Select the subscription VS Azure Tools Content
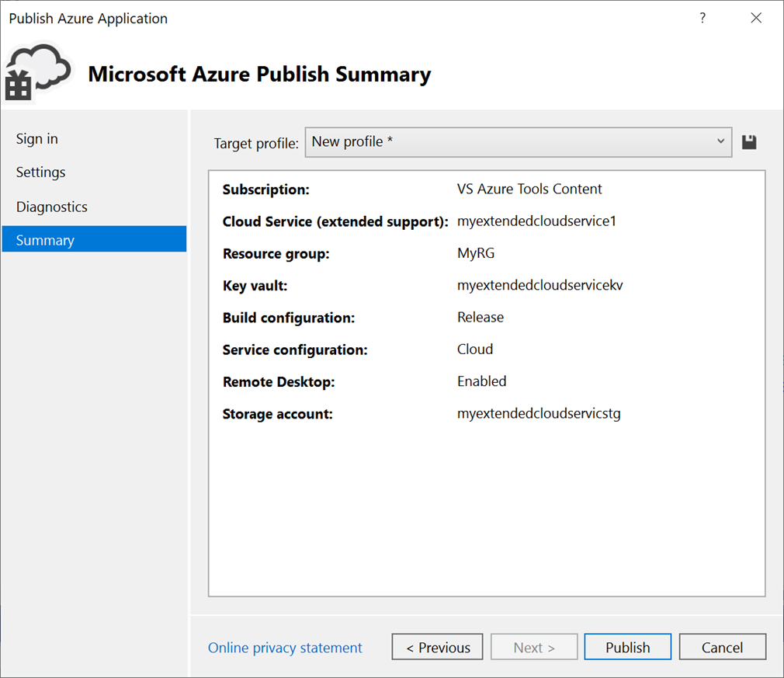This screenshot has width=784, height=678. [529, 189]
